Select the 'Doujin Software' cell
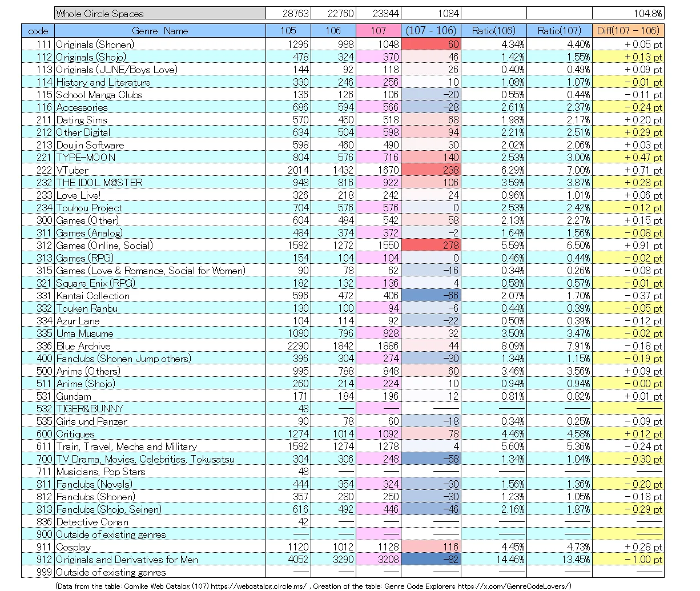The width and height of the screenshot is (700, 591). (160, 145)
